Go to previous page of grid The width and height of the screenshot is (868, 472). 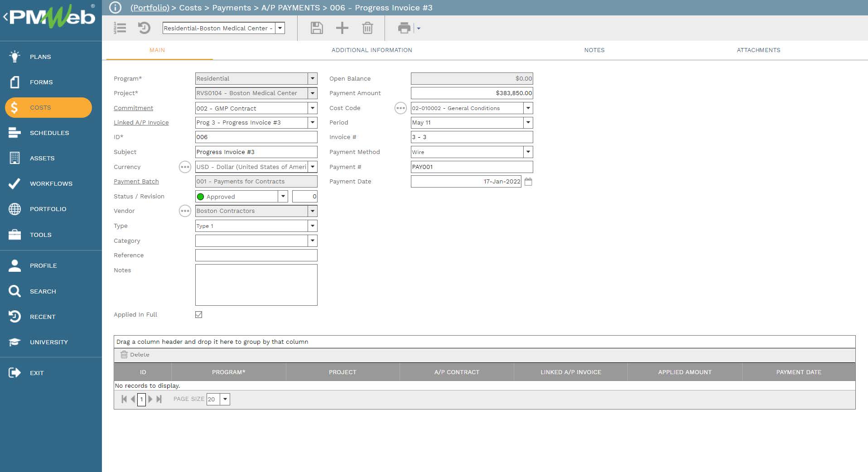[x=133, y=399]
